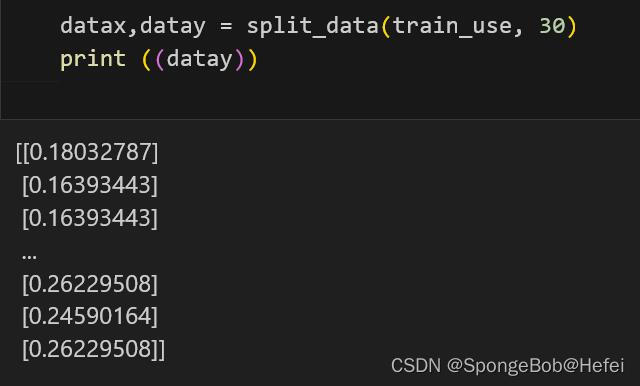Click the yellow opening parenthesis after split_data
640x386 pixels.
[x=386, y=27]
